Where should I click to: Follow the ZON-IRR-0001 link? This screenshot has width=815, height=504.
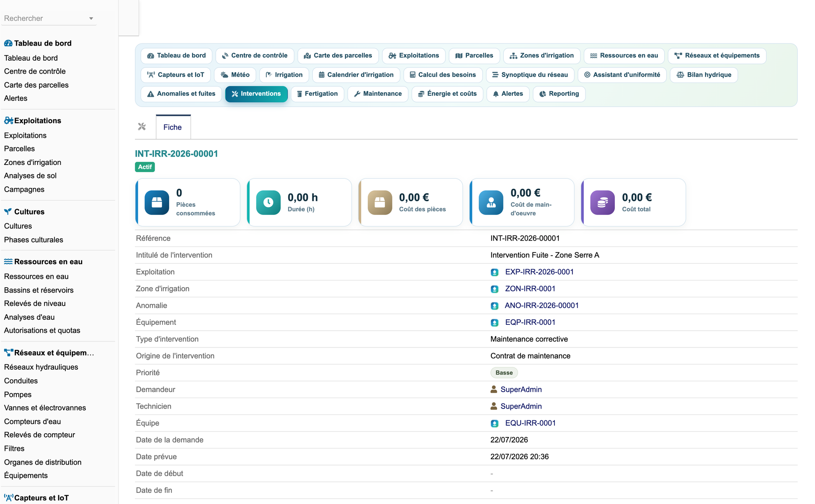point(530,289)
